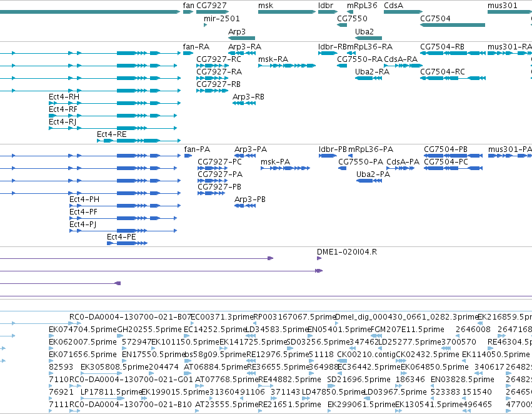Select the Uba2-PA coding feature
Image resolution: width=532 pixels, height=414 pixels.
click(369, 181)
